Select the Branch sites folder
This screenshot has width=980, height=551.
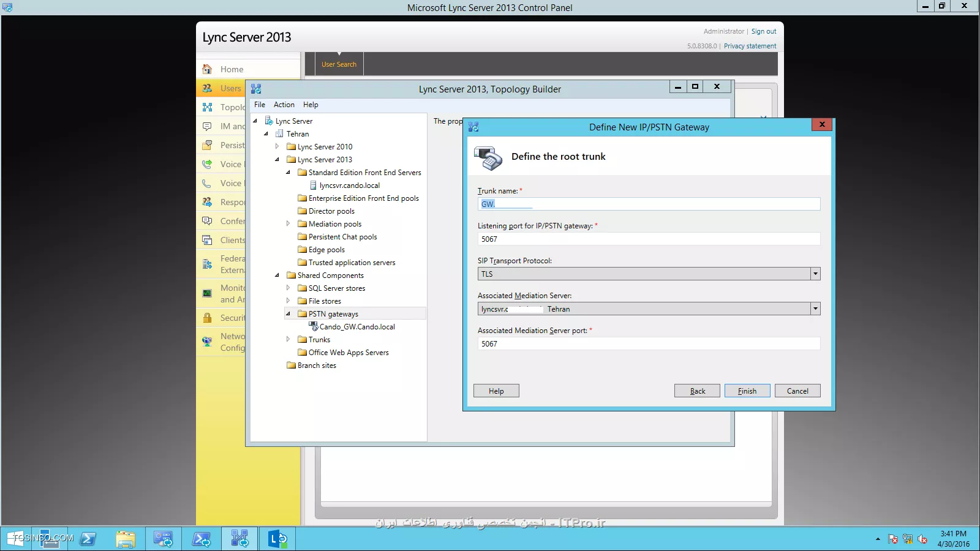coord(317,365)
